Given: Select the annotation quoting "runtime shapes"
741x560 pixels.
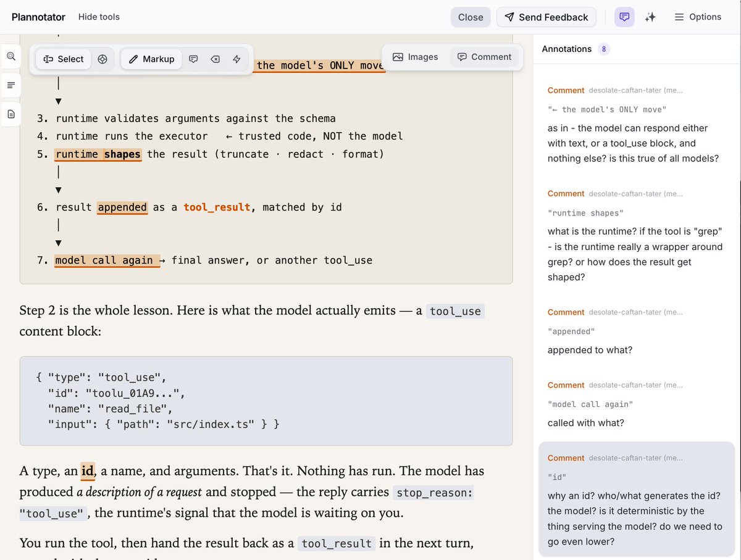Looking at the screenshot, I should point(637,236).
